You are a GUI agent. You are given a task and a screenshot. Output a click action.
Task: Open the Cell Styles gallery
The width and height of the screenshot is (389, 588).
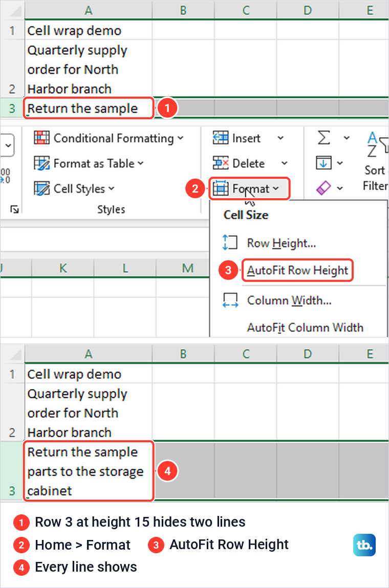point(74,189)
